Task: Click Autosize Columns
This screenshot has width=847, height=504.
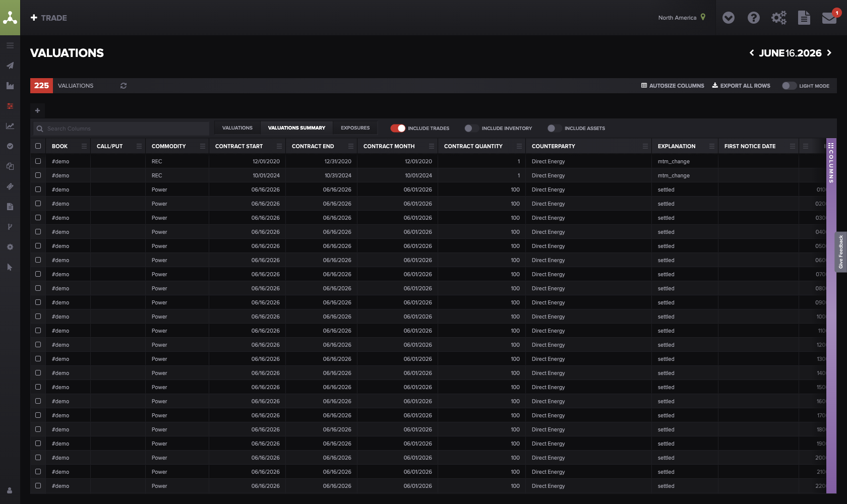Action: pos(673,86)
